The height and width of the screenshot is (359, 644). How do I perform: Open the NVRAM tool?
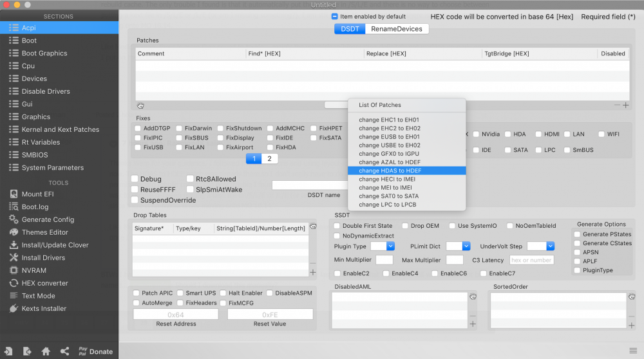(x=33, y=270)
